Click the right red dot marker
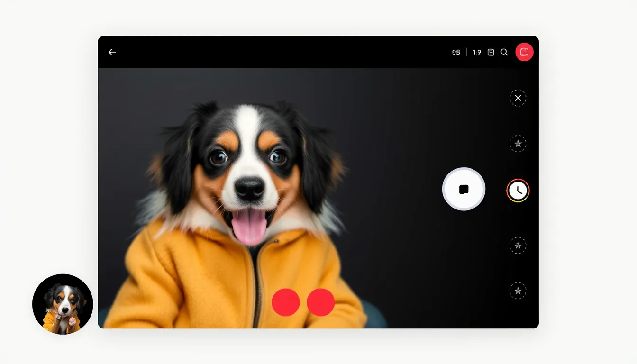Image resolution: width=637 pixels, height=364 pixels. [x=320, y=302]
